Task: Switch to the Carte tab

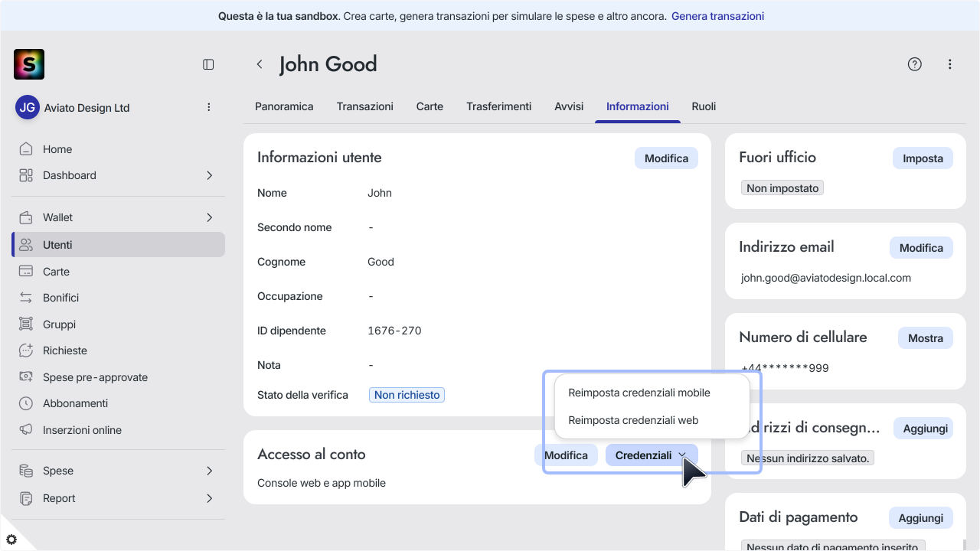Action: [430, 106]
